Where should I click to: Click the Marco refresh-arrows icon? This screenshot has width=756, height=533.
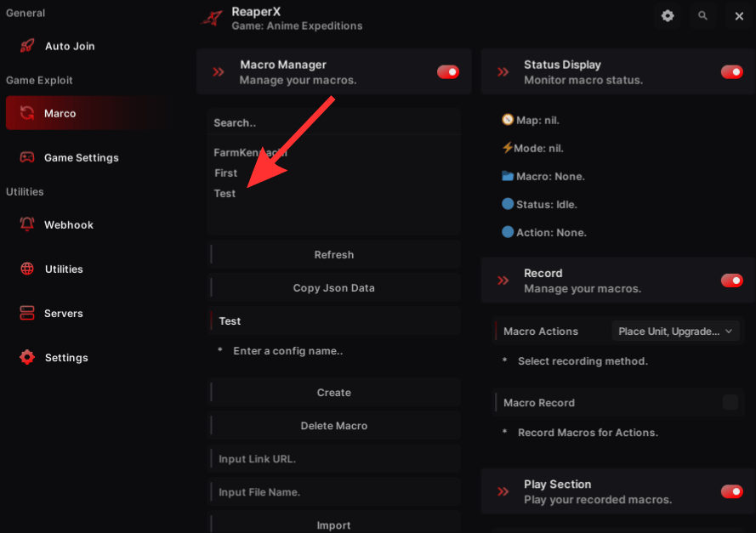click(x=27, y=113)
